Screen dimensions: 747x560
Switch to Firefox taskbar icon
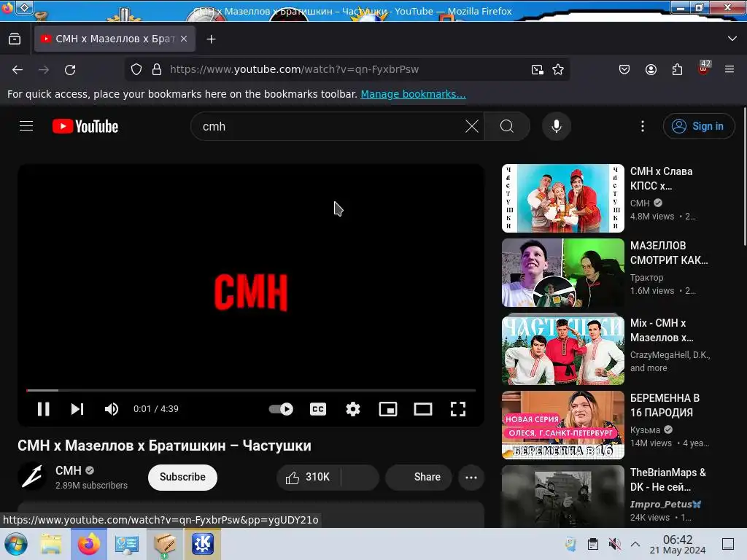point(88,544)
